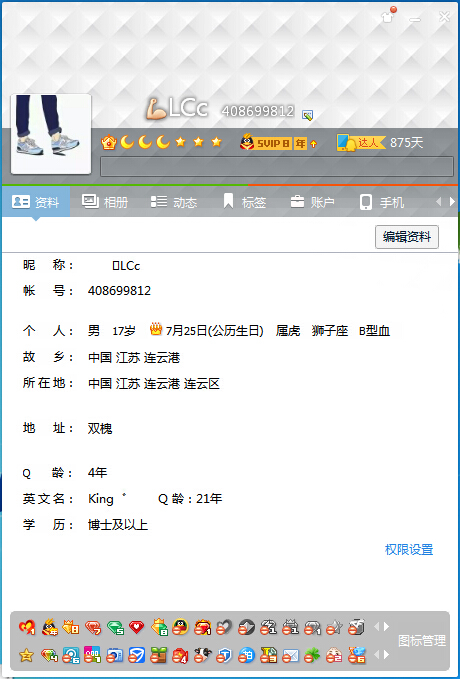
Task: Open the 账户 account tab
Action: pos(312,202)
